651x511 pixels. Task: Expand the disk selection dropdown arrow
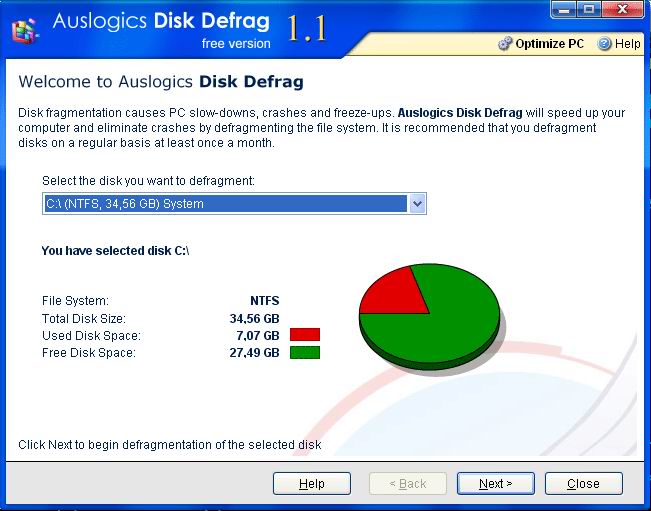(417, 204)
